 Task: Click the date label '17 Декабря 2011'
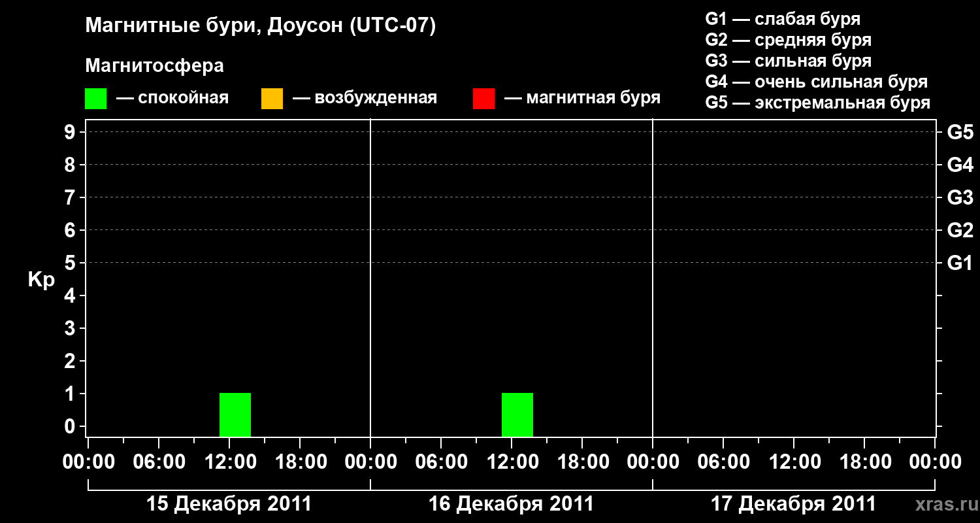click(x=794, y=504)
